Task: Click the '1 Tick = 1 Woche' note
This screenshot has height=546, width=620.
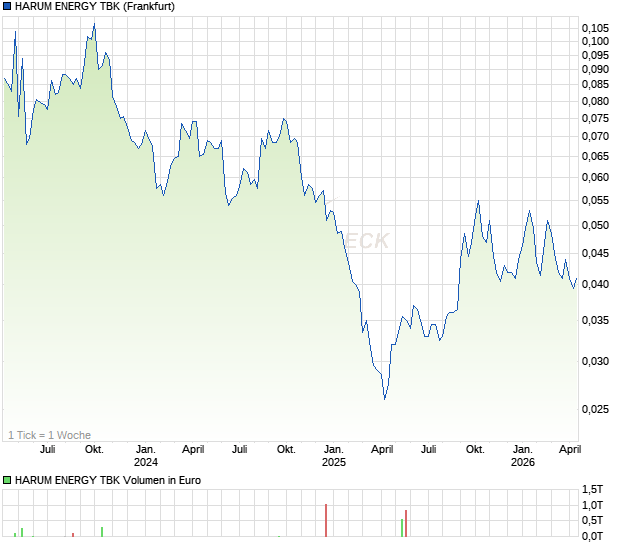Action: [x=49, y=435]
